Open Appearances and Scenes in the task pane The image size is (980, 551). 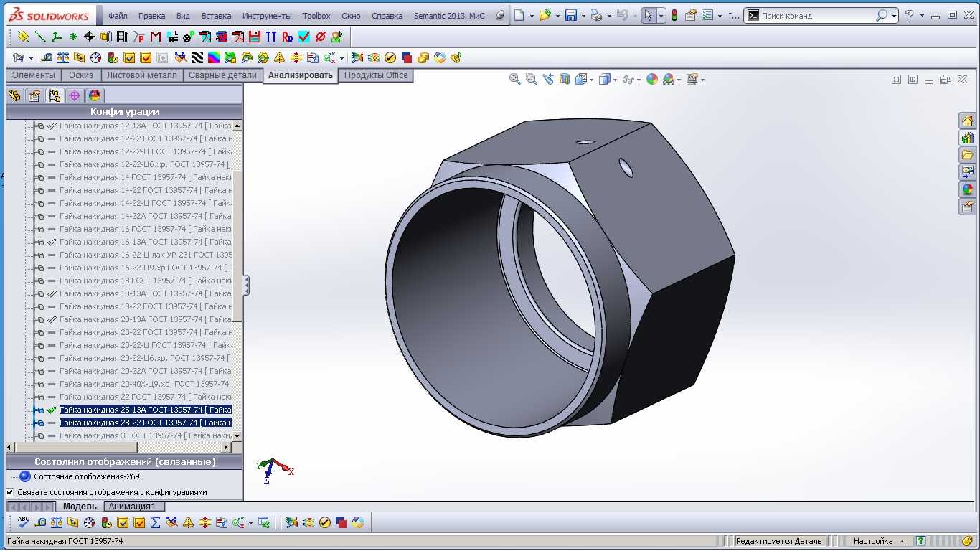coord(968,189)
